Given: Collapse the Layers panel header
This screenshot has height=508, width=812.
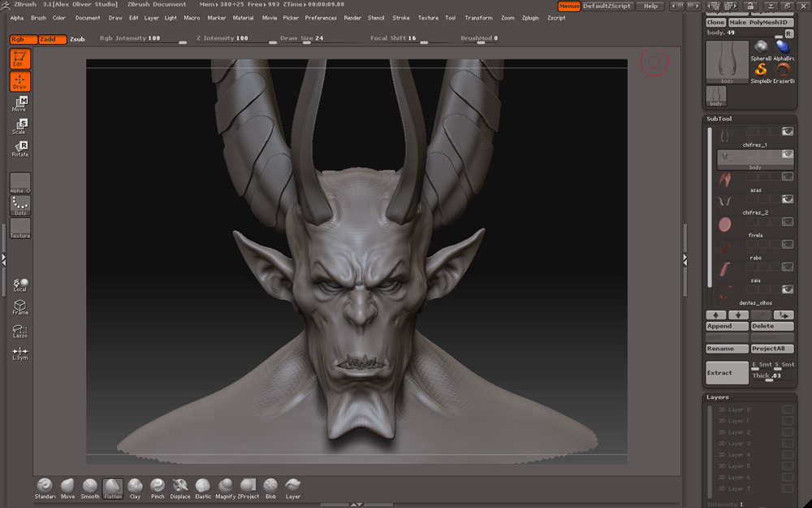Looking at the screenshot, I should click(x=718, y=397).
